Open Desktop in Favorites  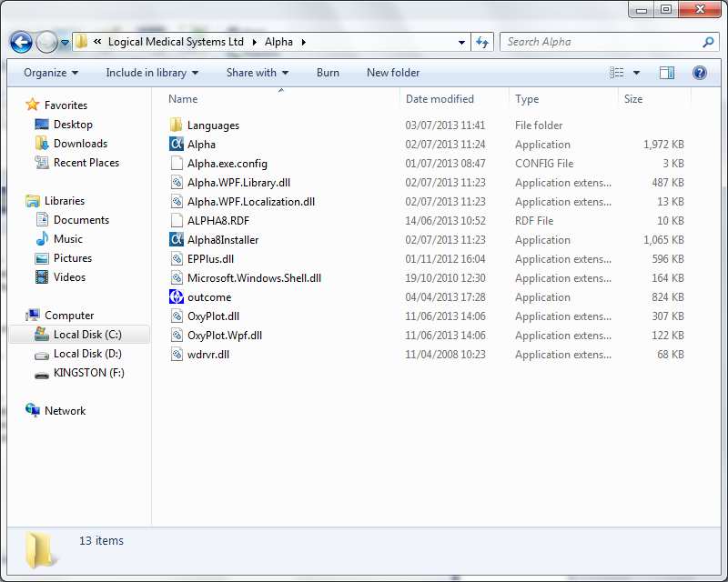(73, 125)
